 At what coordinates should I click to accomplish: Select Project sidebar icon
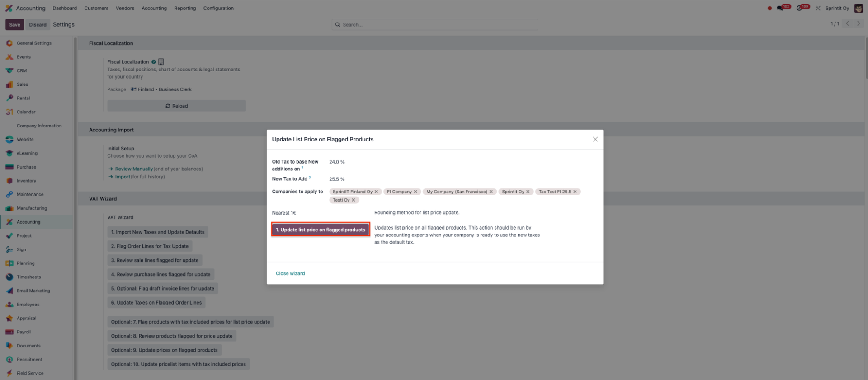coord(9,236)
